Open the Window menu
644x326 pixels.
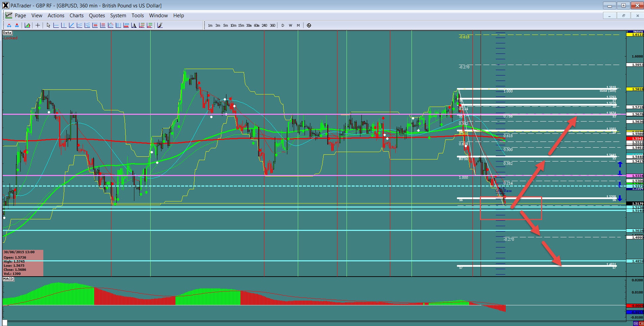pos(158,16)
